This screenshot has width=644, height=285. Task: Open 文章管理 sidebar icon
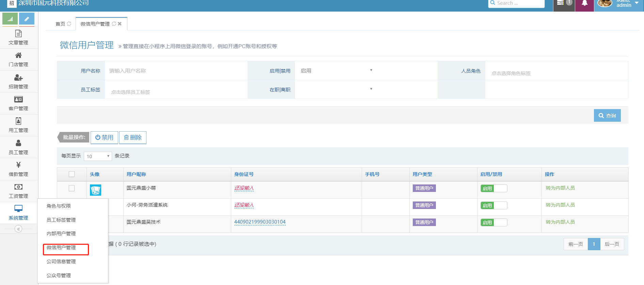coord(18,34)
